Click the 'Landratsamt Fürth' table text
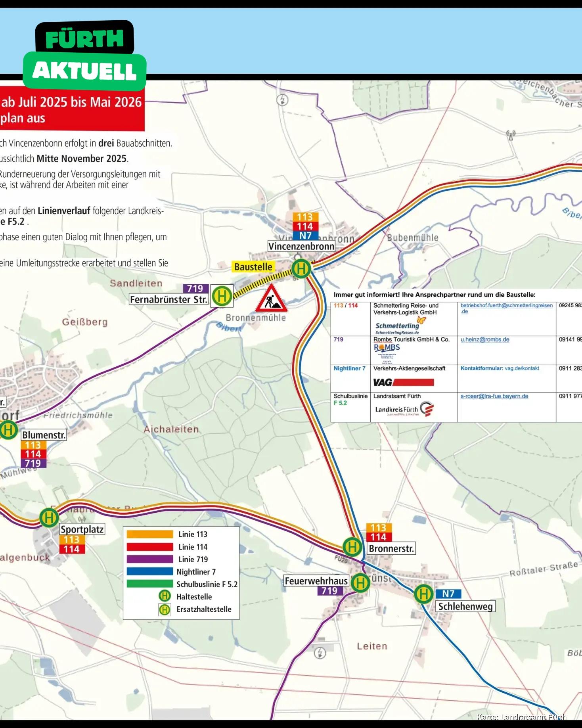 pos(397,396)
